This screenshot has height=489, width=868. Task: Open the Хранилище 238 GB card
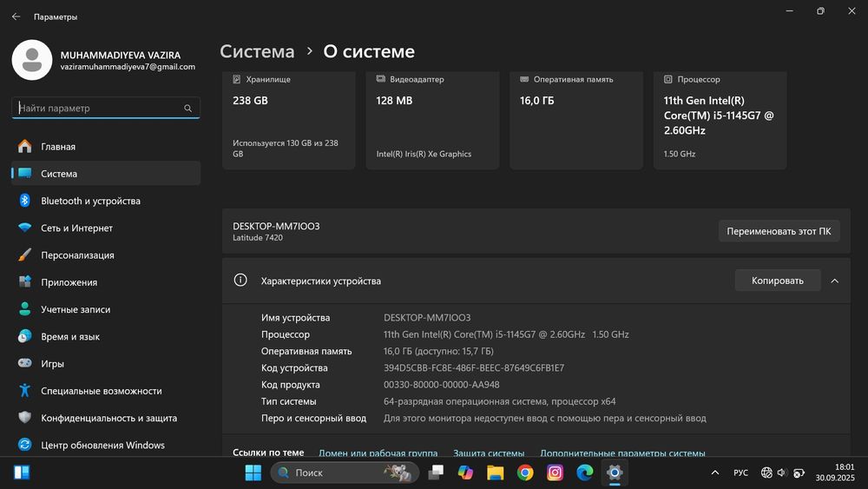point(288,120)
